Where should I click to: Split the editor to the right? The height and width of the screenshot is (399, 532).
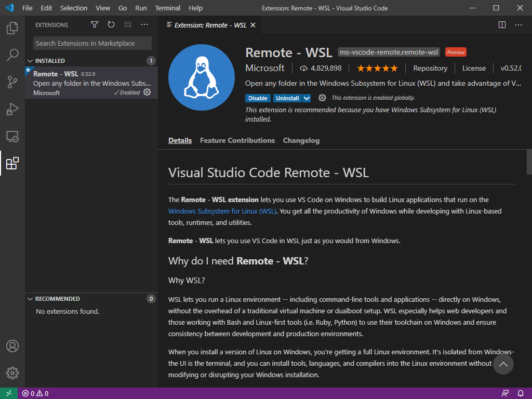click(x=502, y=25)
